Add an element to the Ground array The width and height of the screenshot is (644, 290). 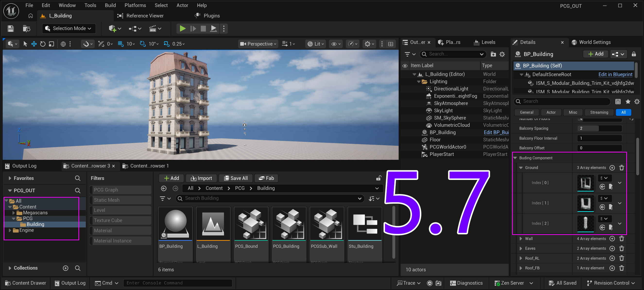(612, 168)
